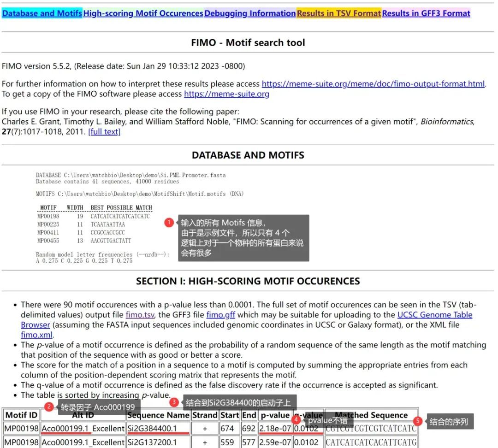Open the fimo.tsv file link
This screenshot has height=448, width=498.
[140, 315]
